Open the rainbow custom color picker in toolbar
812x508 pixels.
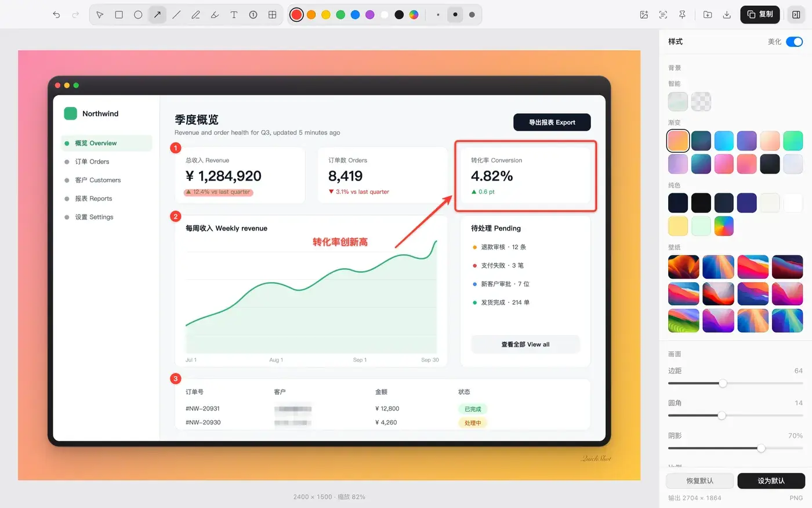[x=414, y=15]
